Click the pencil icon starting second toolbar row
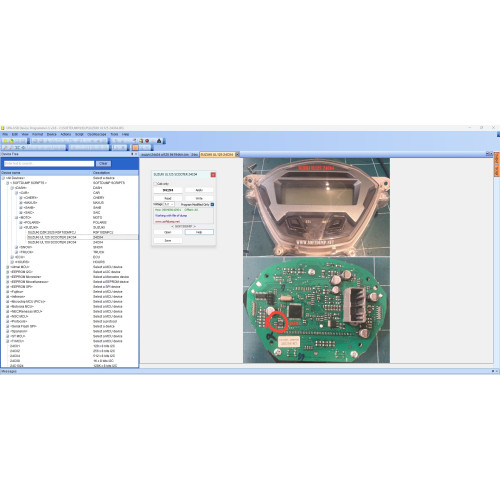Screen dimensions: 500x500 click(x=5, y=147)
